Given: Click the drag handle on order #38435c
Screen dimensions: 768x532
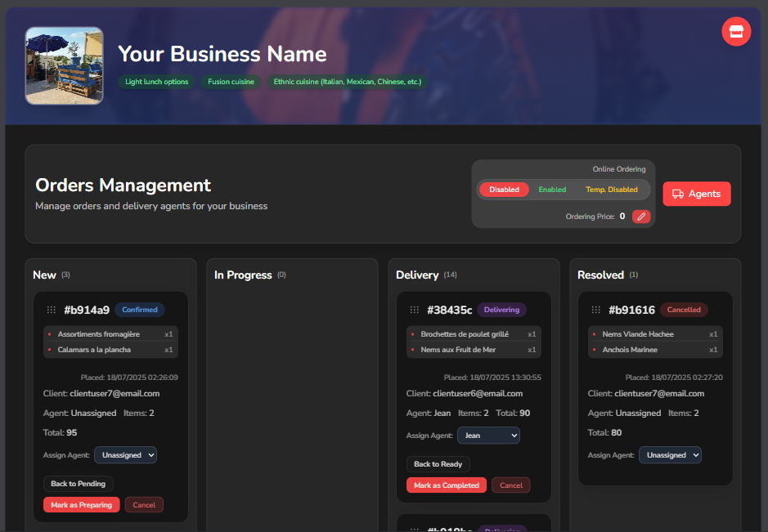Looking at the screenshot, I should click(x=415, y=311).
